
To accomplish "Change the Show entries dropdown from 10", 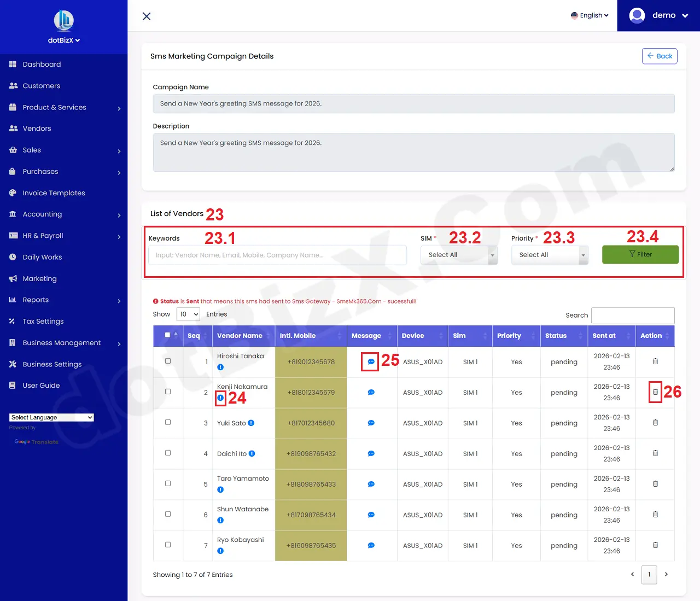I will (188, 314).
